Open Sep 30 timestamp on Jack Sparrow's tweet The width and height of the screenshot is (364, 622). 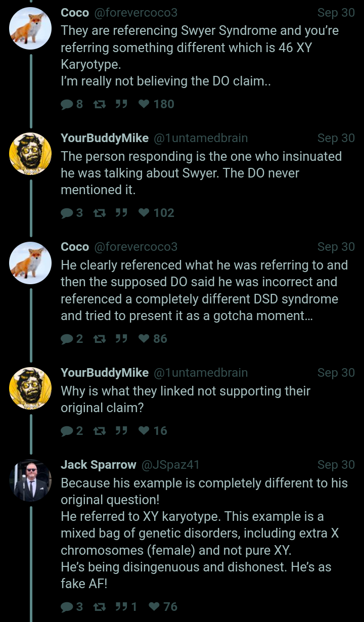(x=336, y=465)
